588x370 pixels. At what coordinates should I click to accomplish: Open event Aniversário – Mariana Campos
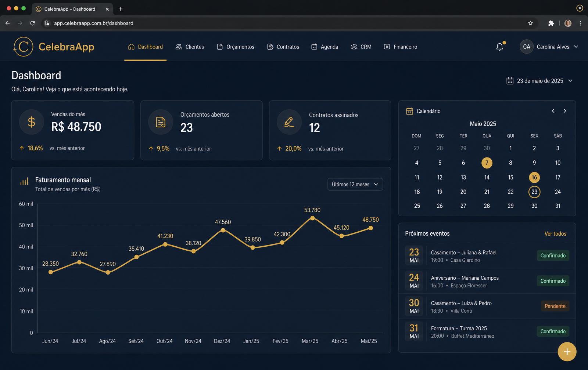tap(487, 281)
